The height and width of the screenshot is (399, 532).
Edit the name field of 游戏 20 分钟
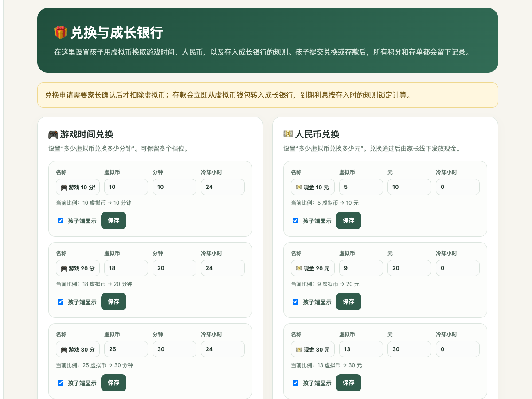pos(78,268)
